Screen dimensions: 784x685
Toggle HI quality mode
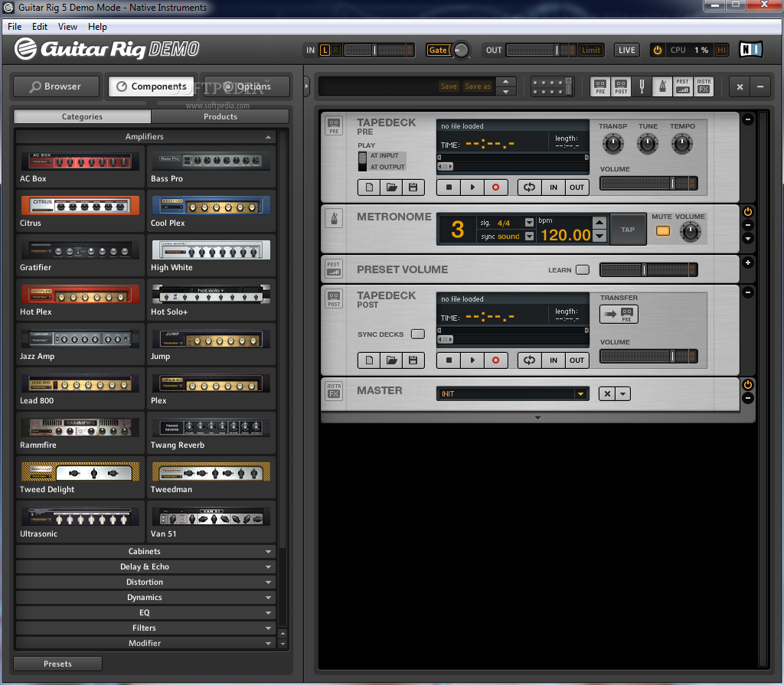[721, 50]
